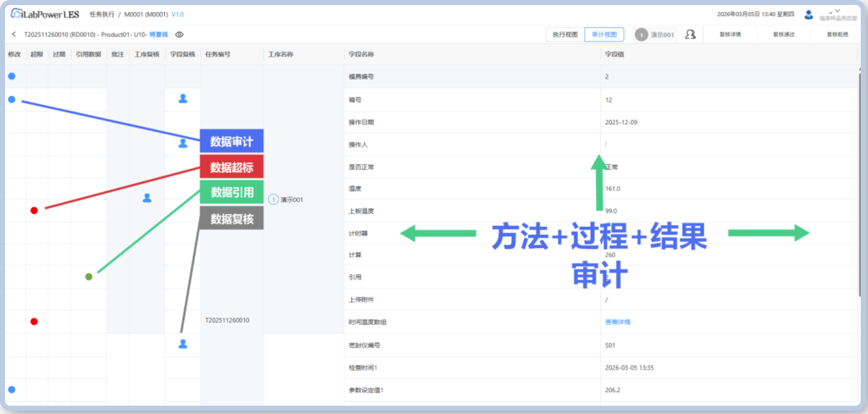The width and height of the screenshot is (868, 414).
Task: Go back using the left arrow icon
Action: click(x=14, y=34)
